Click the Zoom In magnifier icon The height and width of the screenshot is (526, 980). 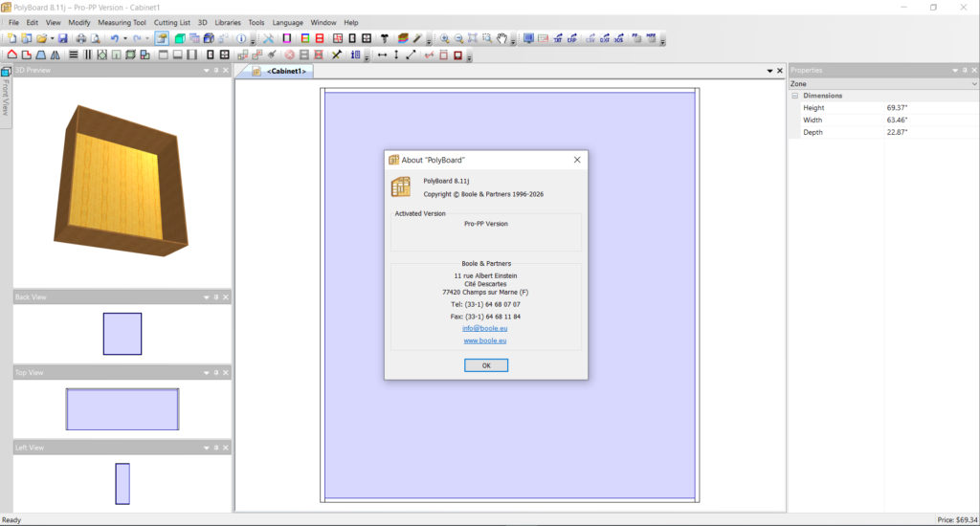click(x=444, y=38)
